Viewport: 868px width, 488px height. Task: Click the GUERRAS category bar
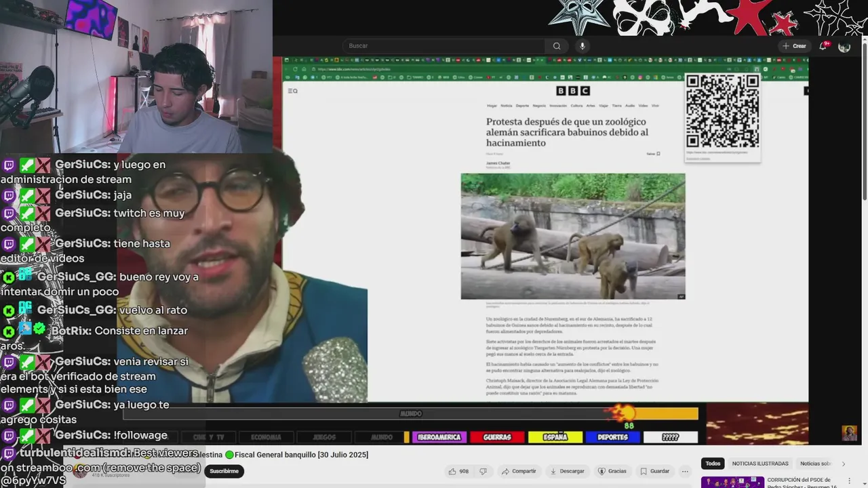[x=497, y=437]
